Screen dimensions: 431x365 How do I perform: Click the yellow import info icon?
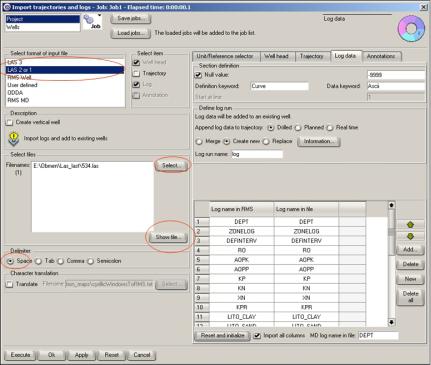click(x=13, y=139)
